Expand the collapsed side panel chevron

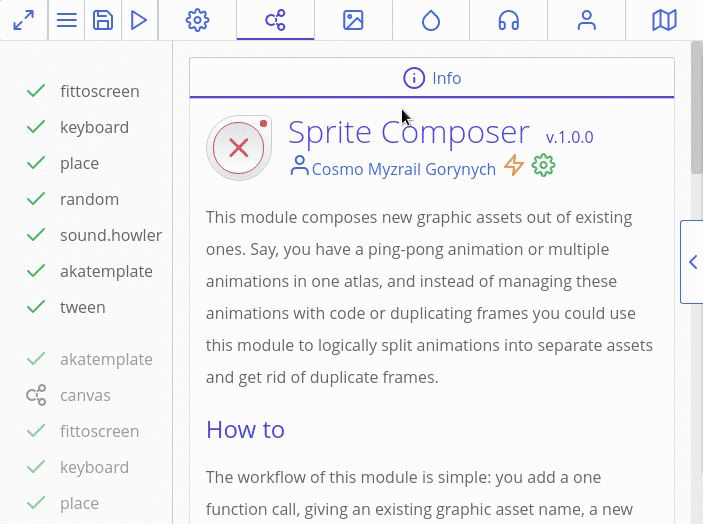(x=692, y=262)
